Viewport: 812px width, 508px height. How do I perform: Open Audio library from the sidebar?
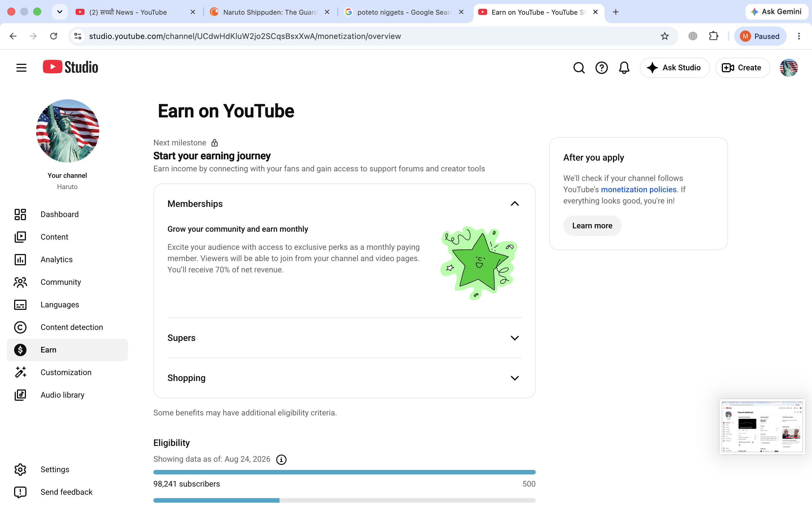tap(67, 395)
